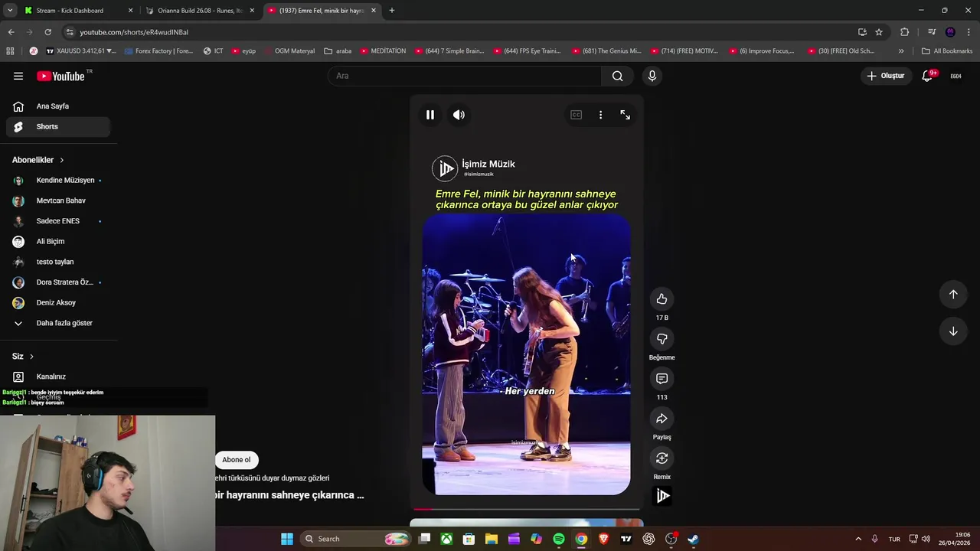This screenshot has width=980, height=551.
Task: Open Deniz Aksoy channel
Action: [x=58, y=303]
